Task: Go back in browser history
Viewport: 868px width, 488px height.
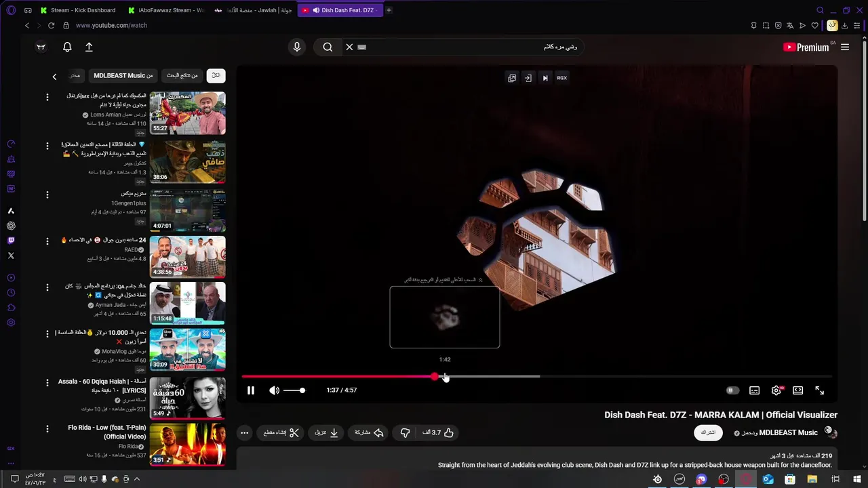Action: click(27, 25)
